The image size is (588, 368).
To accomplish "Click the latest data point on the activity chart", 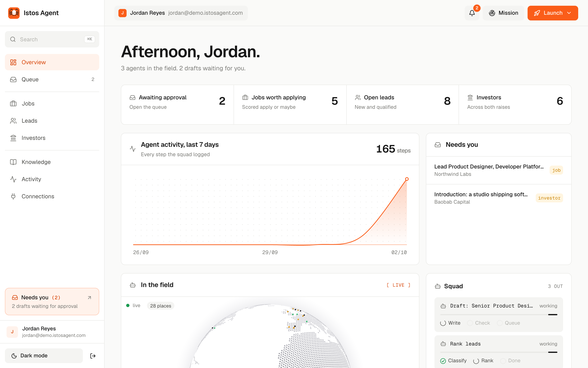I will click(x=407, y=179).
